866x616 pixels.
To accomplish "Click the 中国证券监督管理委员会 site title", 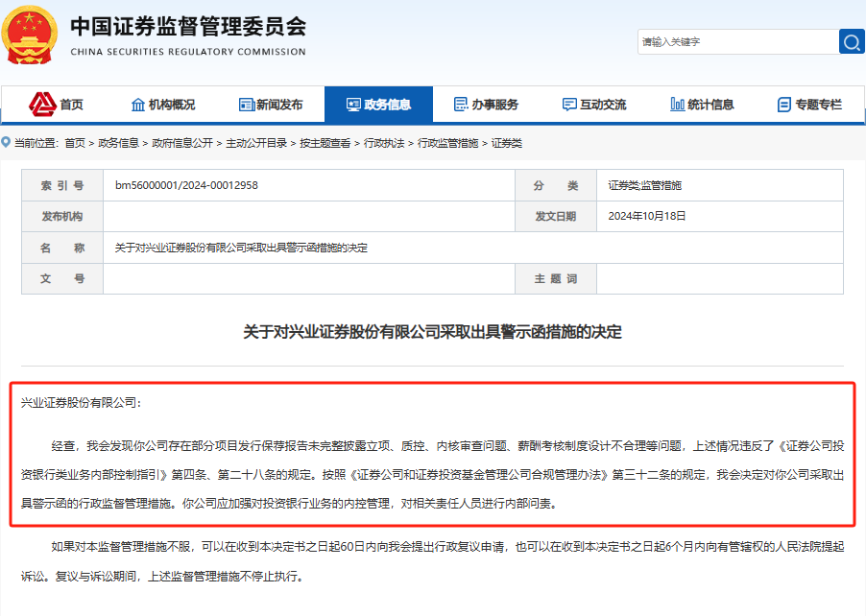I will tap(188, 26).
